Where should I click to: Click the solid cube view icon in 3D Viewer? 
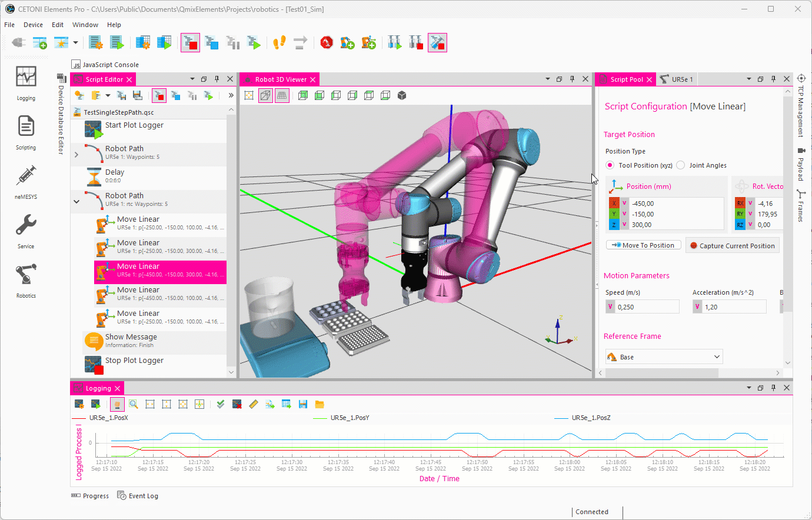coord(402,95)
